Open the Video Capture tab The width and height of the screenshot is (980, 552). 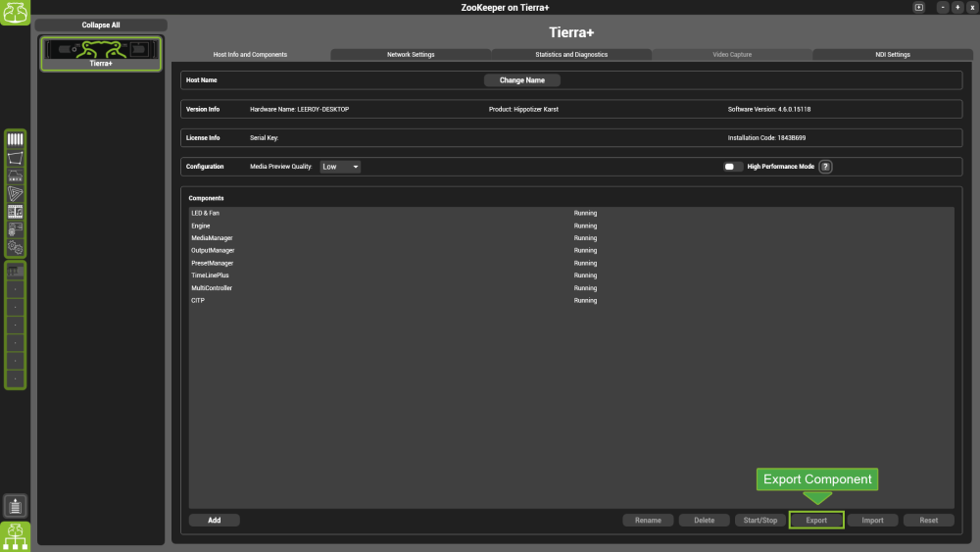coord(732,54)
